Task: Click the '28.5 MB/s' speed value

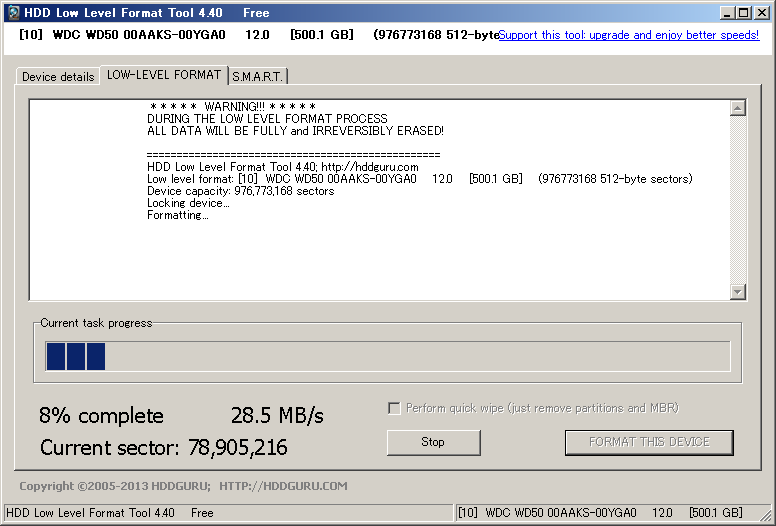Action: (x=277, y=416)
